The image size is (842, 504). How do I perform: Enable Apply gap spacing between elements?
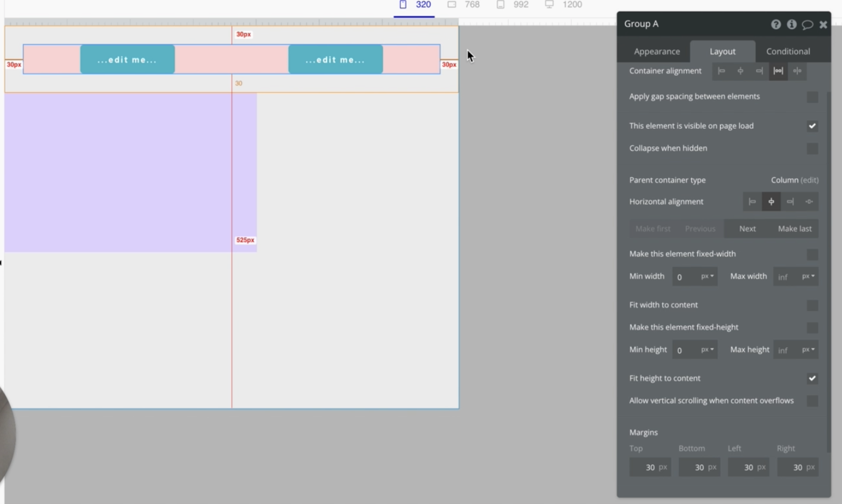(812, 97)
